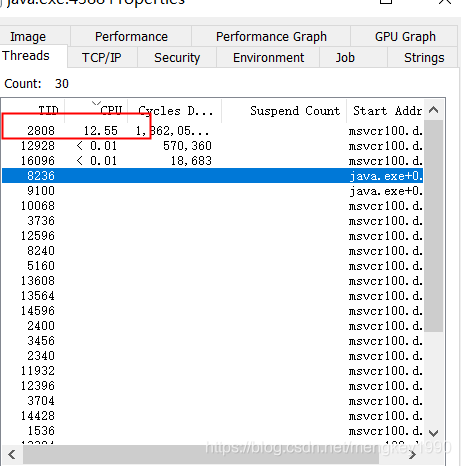This screenshot has width=461, height=466.
Task: Sort by Cycles Delta column header
Action: (x=175, y=111)
